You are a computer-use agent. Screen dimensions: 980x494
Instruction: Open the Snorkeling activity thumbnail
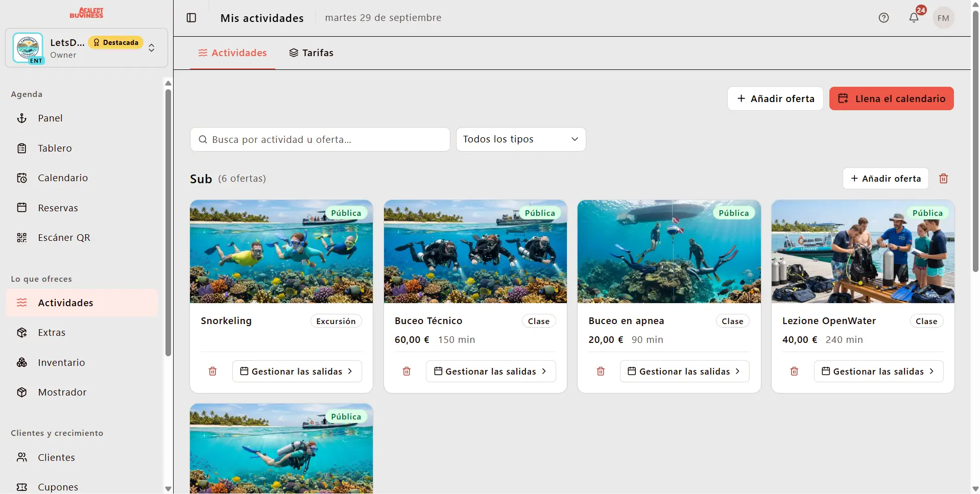pyautogui.click(x=281, y=252)
